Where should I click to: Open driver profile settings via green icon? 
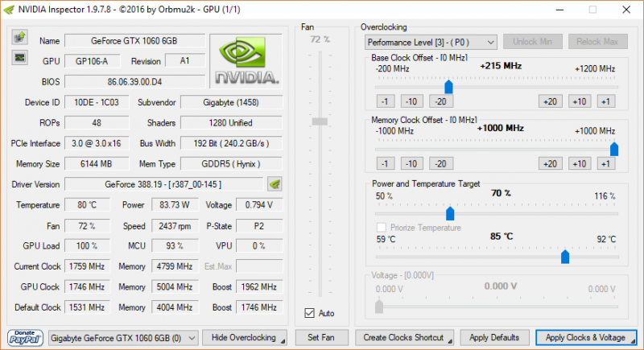click(275, 183)
